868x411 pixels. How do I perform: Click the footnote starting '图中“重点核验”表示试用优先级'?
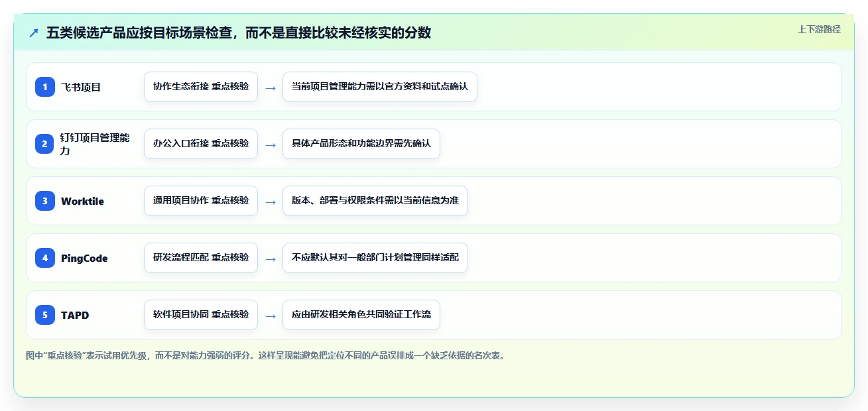tap(267, 355)
